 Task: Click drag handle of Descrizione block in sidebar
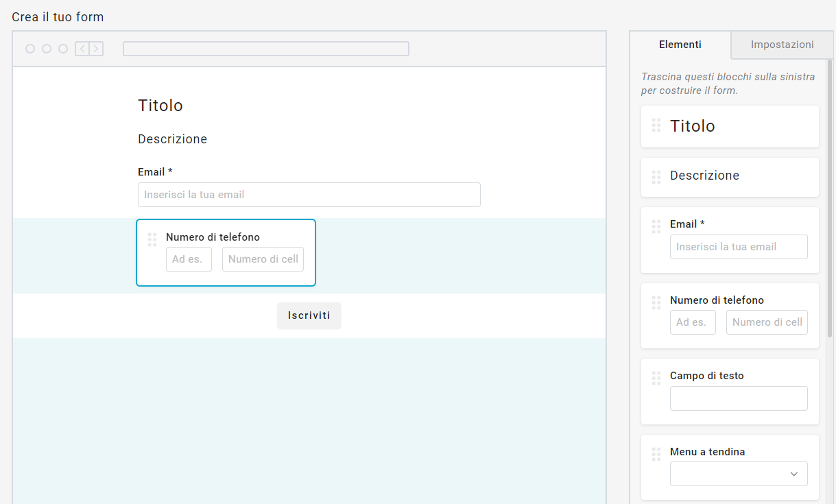tap(656, 176)
